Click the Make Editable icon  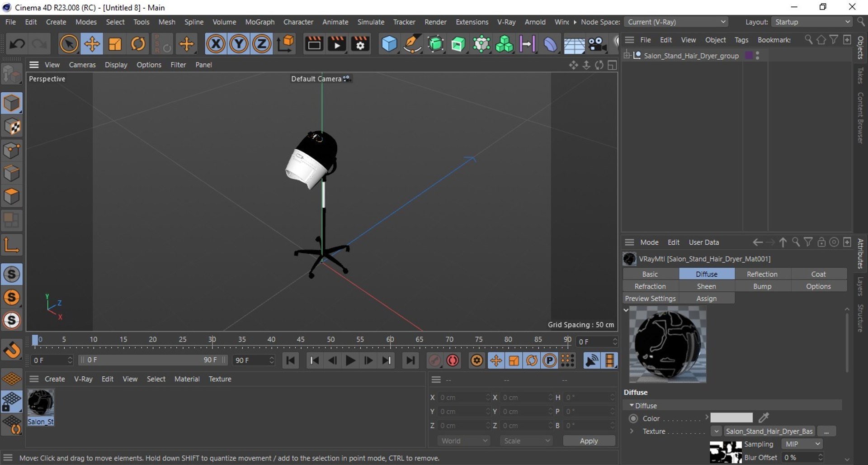click(x=12, y=75)
